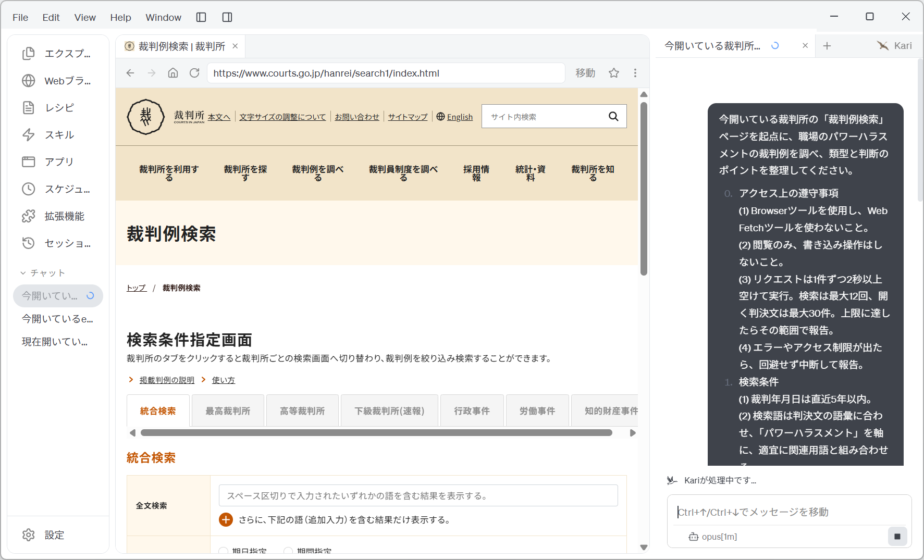Open the スケジュ... clock icon
The height and width of the screenshot is (560, 924).
pos(29,189)
